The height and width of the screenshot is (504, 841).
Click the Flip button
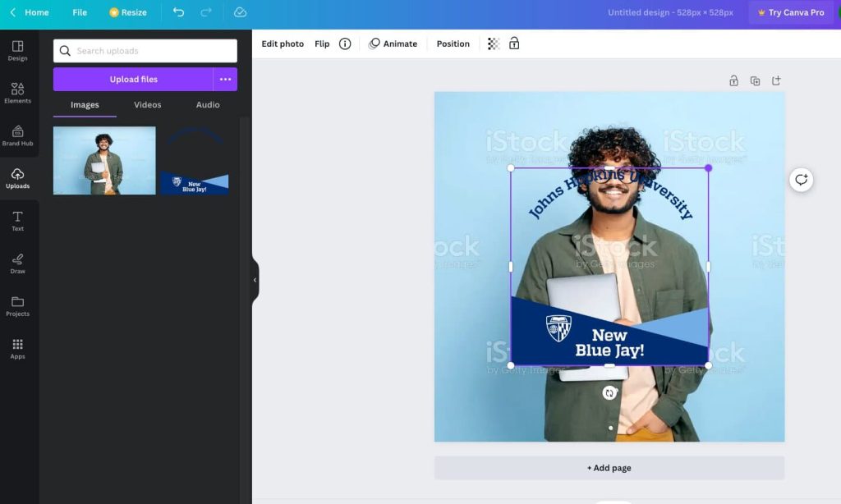(322, 44)
